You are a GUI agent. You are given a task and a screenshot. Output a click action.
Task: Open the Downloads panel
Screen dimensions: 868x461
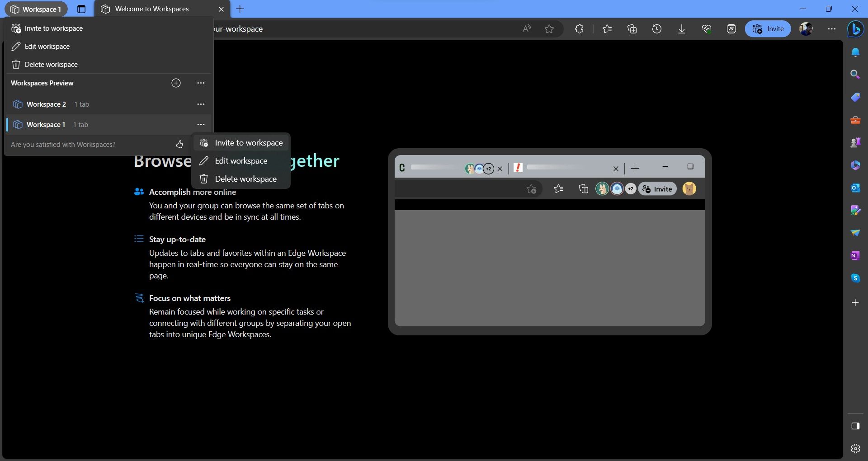click(681, 28)
